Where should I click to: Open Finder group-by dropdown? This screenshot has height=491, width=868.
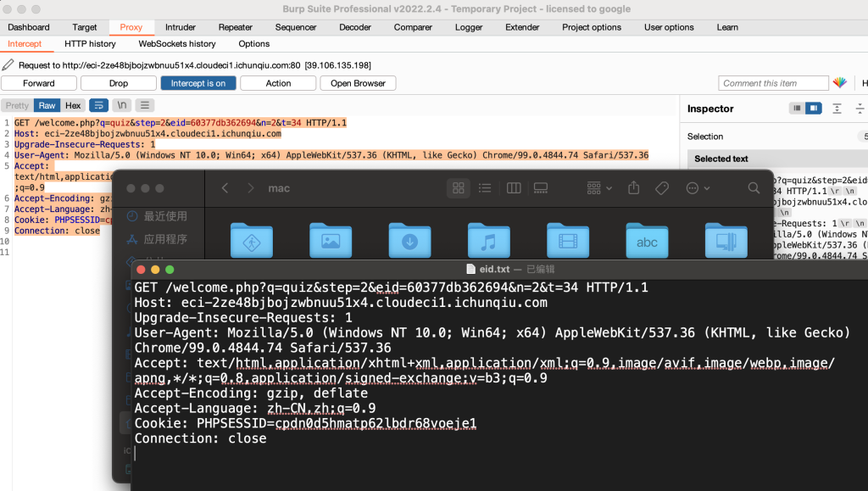(x=599, y=188)
